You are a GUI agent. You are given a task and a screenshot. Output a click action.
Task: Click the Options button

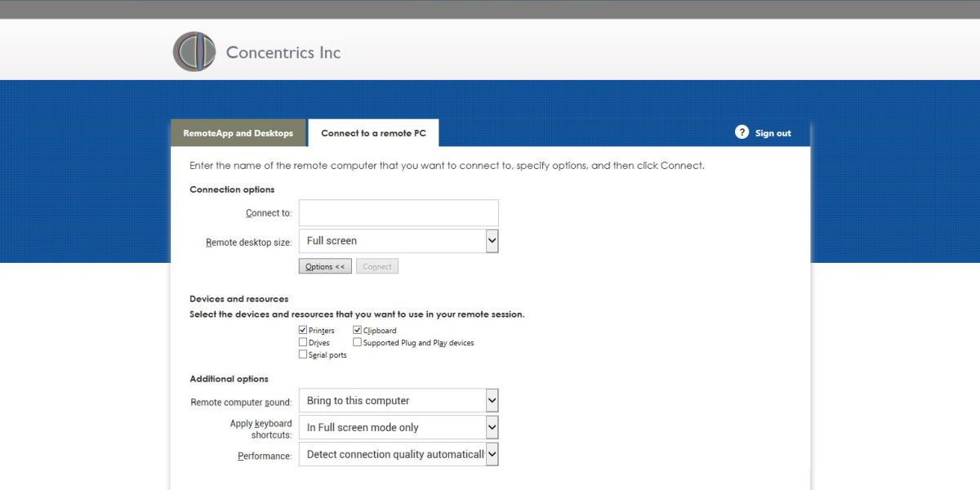(324, 265)
